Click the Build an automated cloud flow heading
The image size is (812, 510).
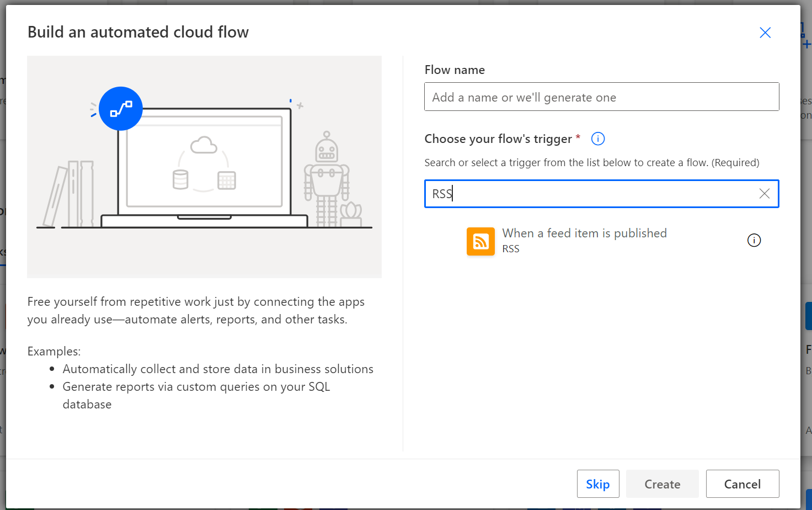coord(138,32)
